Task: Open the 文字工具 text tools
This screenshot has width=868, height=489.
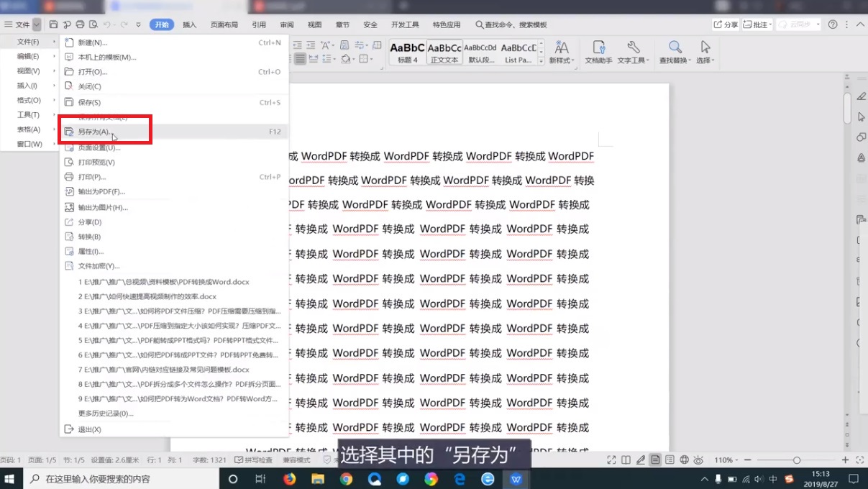Action: click(x=633, y=52)
